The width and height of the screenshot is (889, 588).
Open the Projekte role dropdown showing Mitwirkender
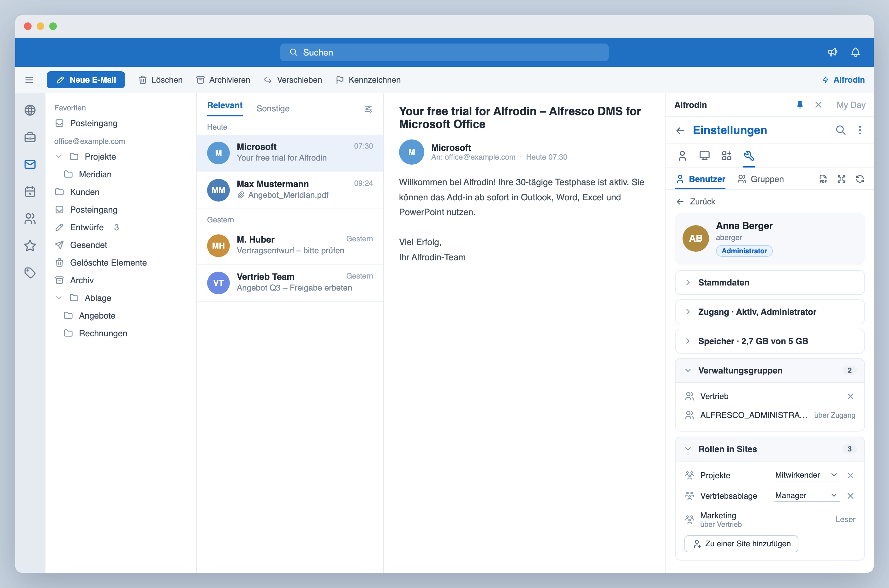[x=806, y=475]
